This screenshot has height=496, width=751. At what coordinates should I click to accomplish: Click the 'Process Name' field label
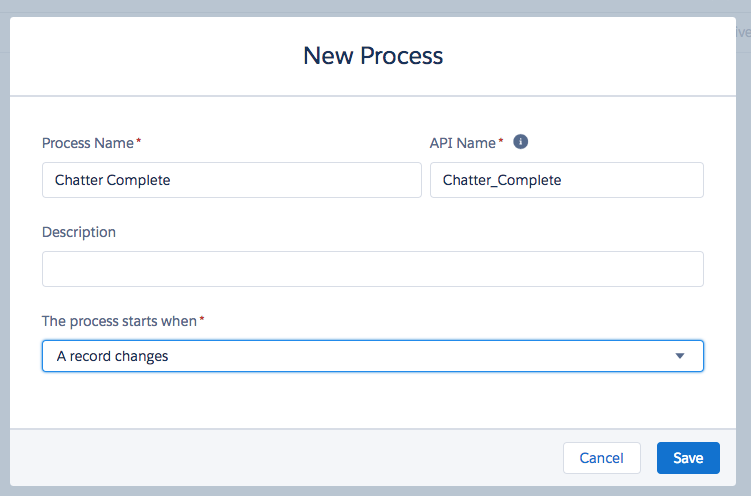(x=87, y=143)
